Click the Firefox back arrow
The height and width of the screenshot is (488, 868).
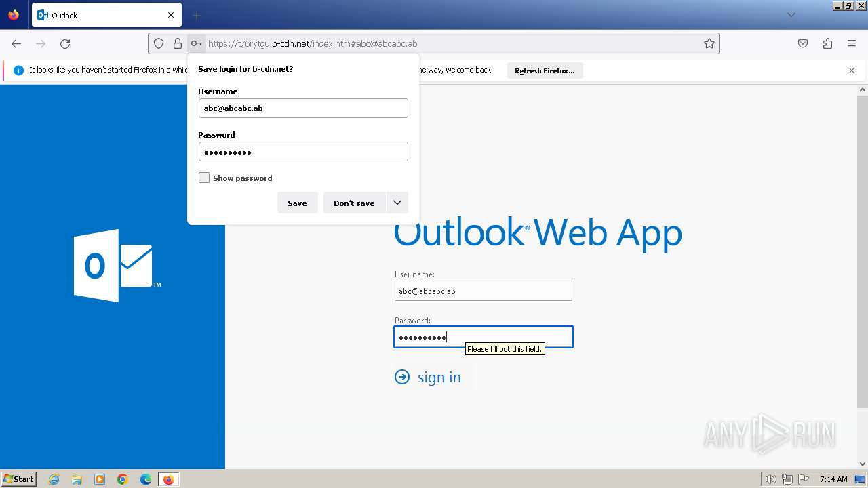click(x=16, y=43)
